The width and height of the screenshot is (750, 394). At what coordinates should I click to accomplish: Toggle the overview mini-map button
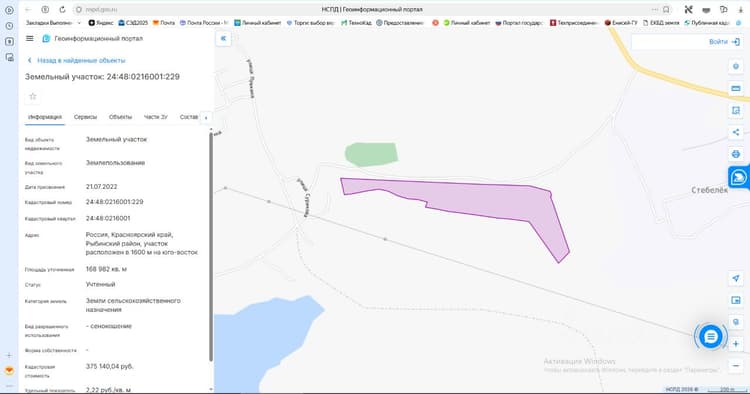[736, 300]
